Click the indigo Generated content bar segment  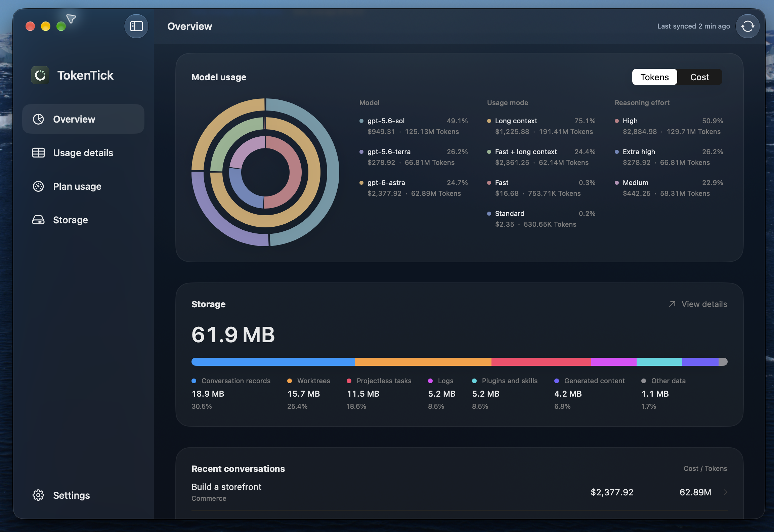click(x=700, y=362)
